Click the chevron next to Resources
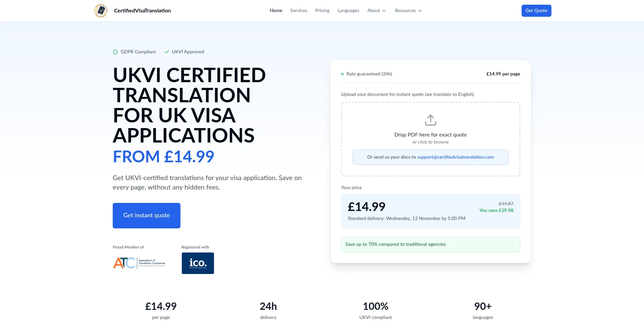This screenshot has height=333, width=644. point(420,11)
